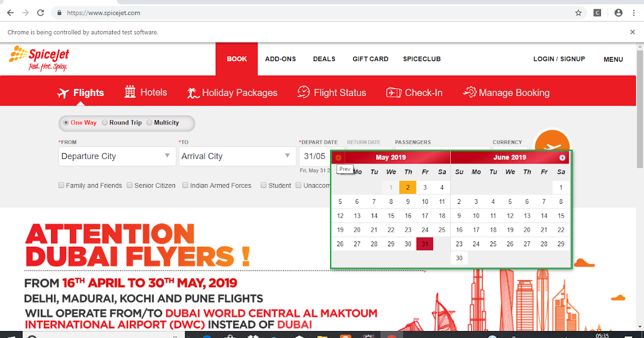Select the Multicity option
The width and height of the screenshot is (644, 338).
click(150, 123)
